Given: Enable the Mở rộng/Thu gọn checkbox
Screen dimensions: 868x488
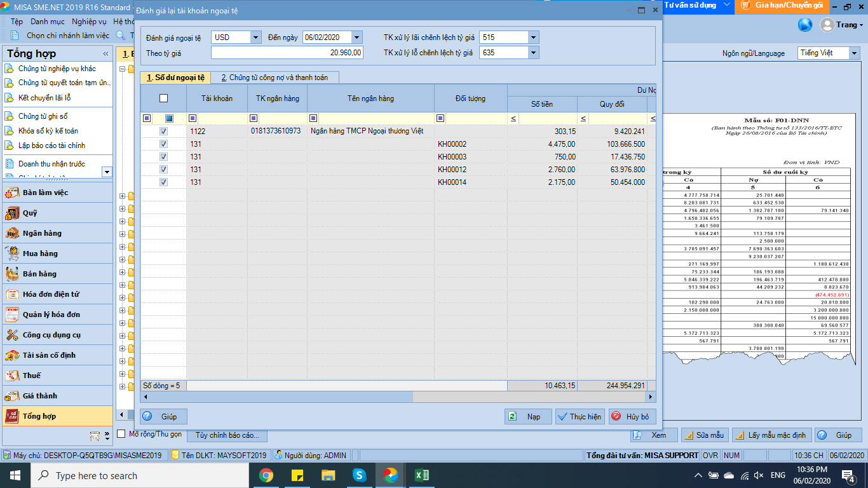Looking at the screenshot, I should point(121,434).
